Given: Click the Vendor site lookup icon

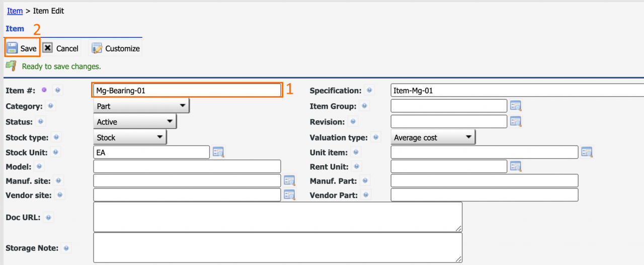Looking at the screenshot, I should (x=289, y=195).
